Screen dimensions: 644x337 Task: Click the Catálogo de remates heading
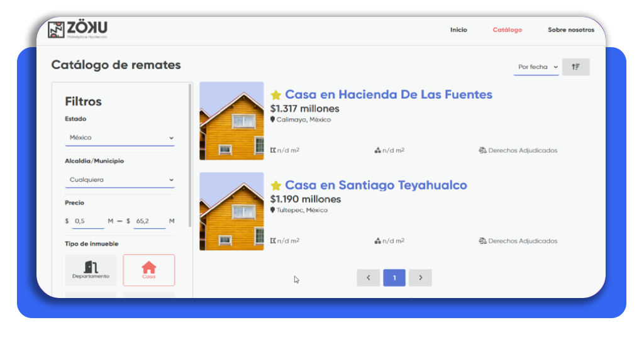[116, 65]
